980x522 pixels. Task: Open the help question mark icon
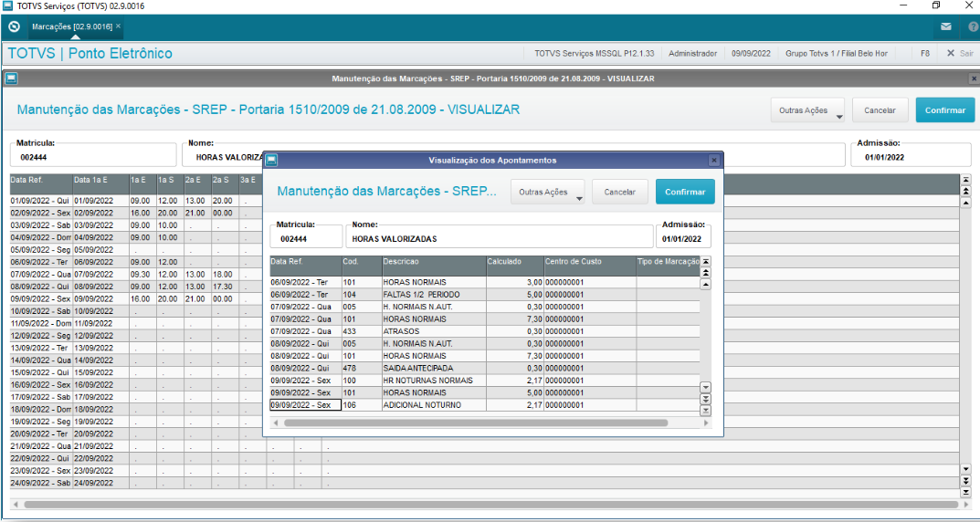(x=973, y=26)
